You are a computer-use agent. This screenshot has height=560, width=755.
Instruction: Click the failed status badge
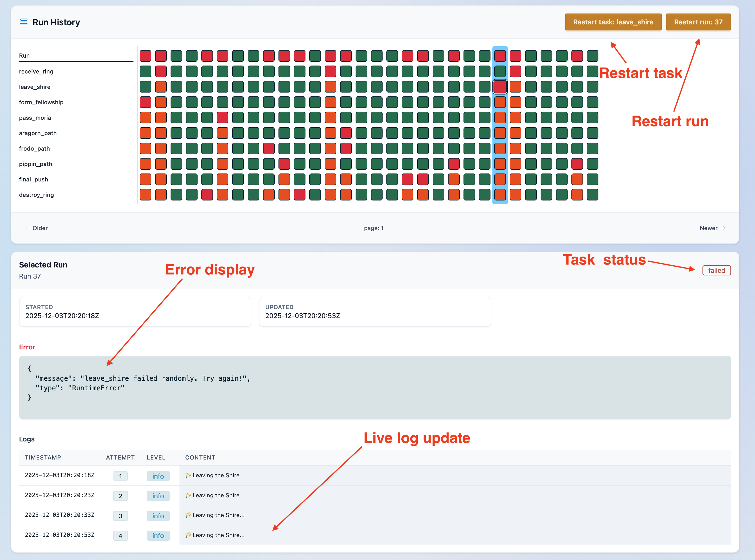tap(716, 271)
